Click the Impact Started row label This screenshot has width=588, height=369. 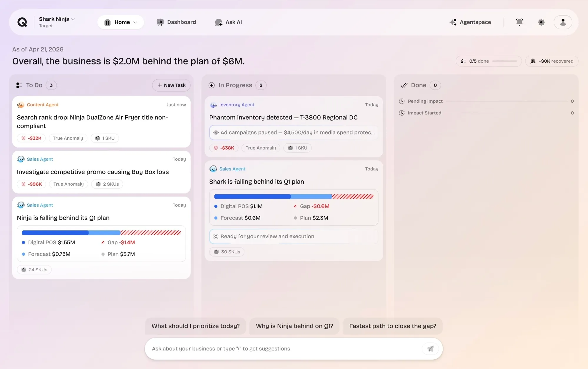(x=424, y=113)
